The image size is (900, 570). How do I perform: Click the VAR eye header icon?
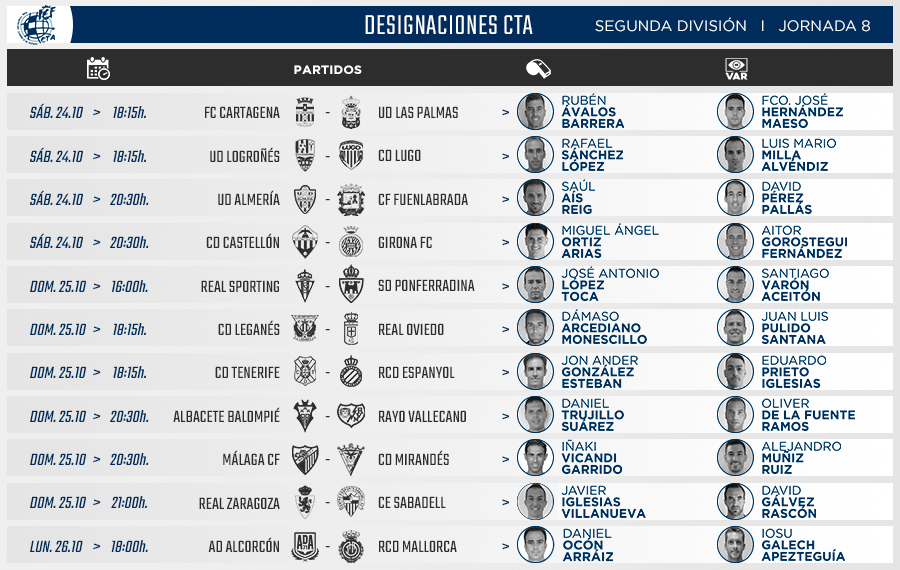click(x=736, y=69)
